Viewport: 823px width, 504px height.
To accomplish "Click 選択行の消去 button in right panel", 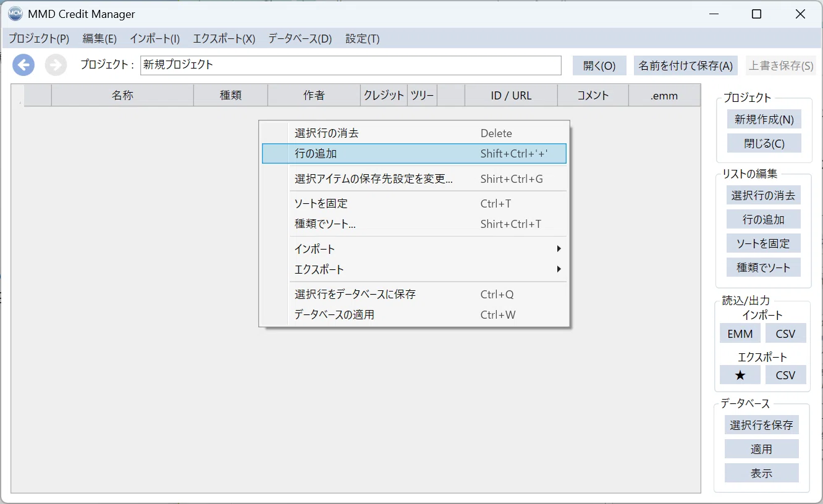I will (x=764, y=195).
